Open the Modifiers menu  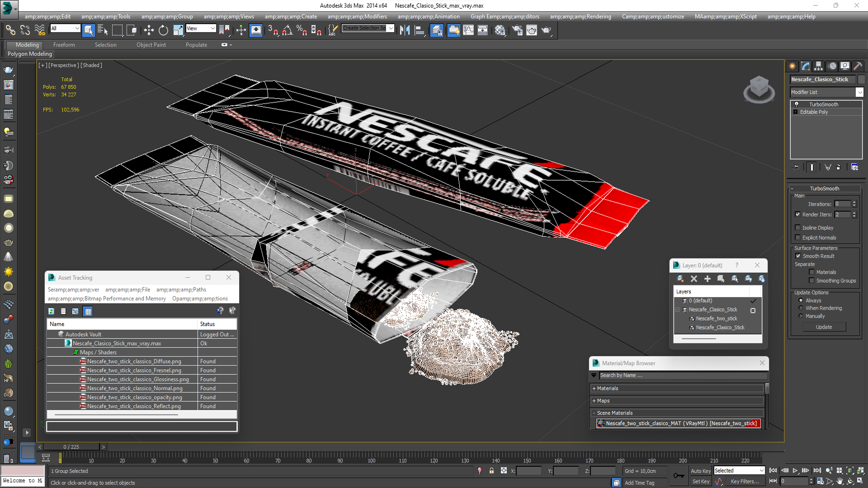click(357, 17)
